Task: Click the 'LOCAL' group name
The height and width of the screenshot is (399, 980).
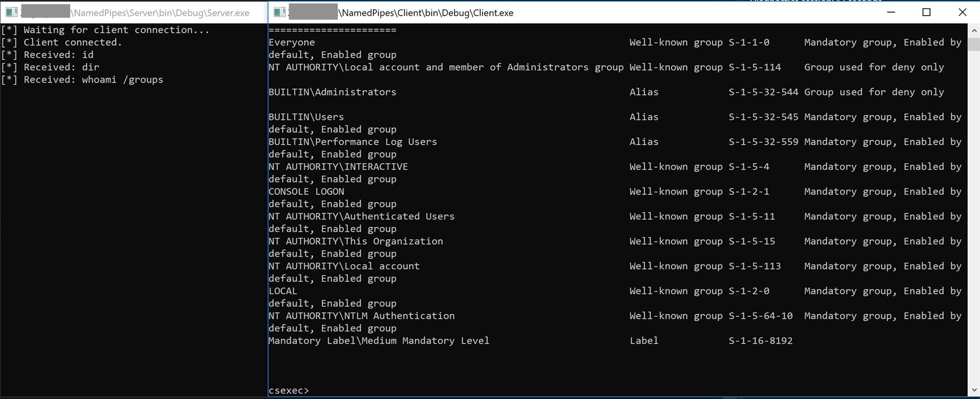Action: tap(283, 291)
